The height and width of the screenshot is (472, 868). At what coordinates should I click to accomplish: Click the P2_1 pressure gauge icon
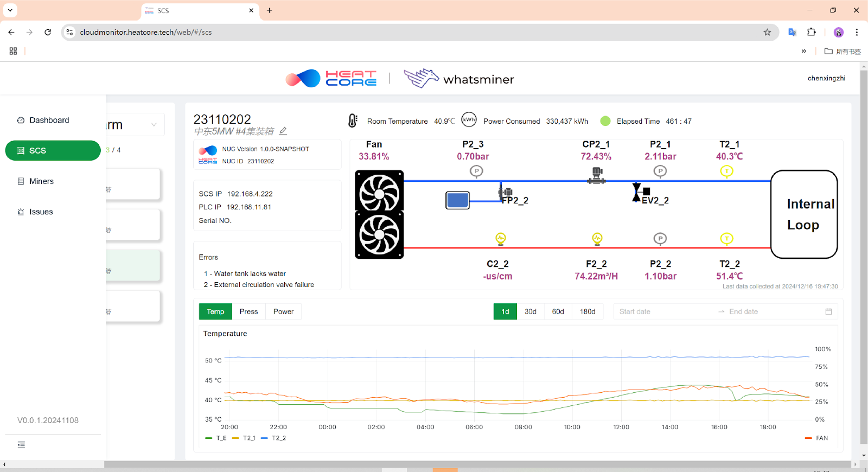pos(660,171)
